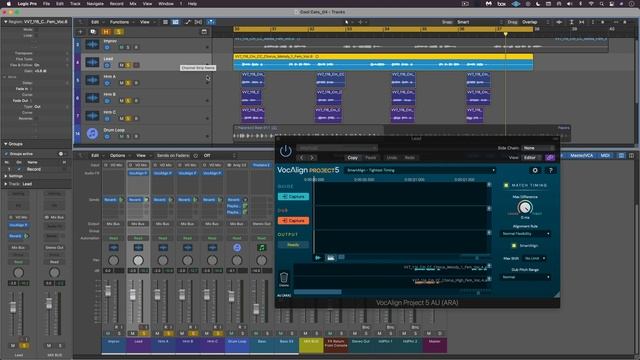Click the Lead track waveform icon

(x=92, y=62)
